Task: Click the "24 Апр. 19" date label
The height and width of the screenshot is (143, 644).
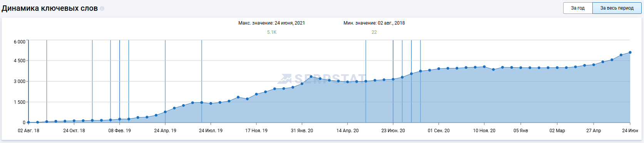Action: [x=165, y=131]
